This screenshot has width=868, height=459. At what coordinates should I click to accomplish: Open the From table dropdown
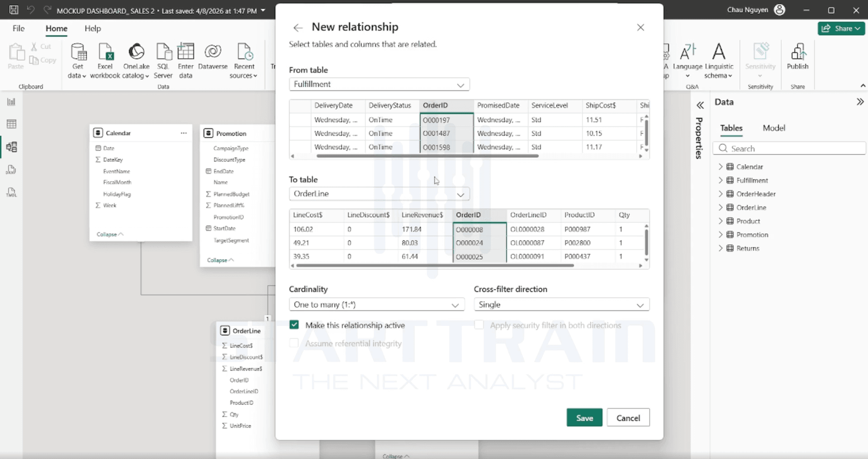click(x=379, y=84)
